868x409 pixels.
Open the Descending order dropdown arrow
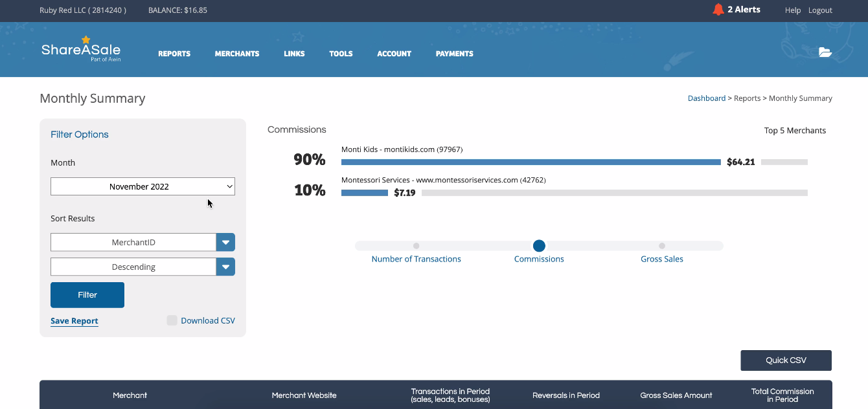click(x=225, y=267)
